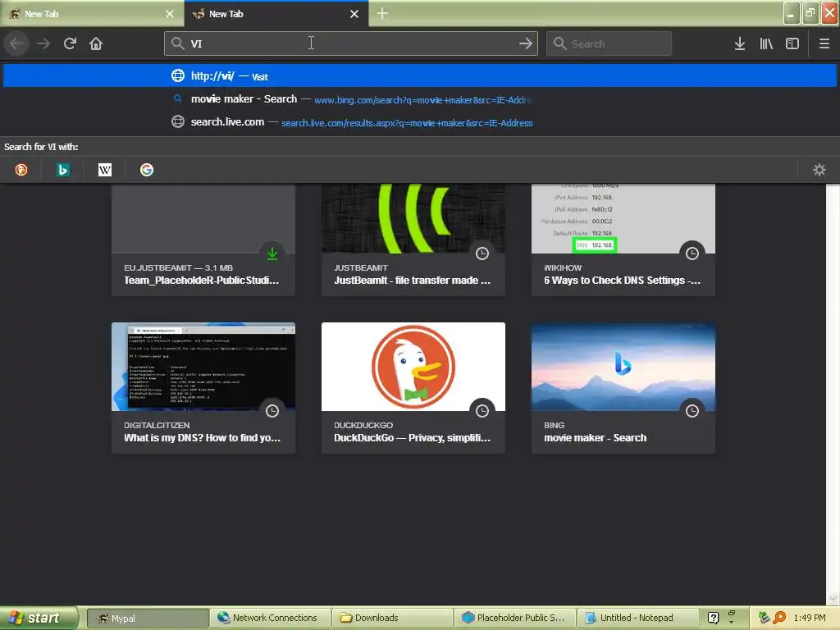840x630 pixels.
Task: Click history clock icon on Bing tile
Action: tap(692, 411)
